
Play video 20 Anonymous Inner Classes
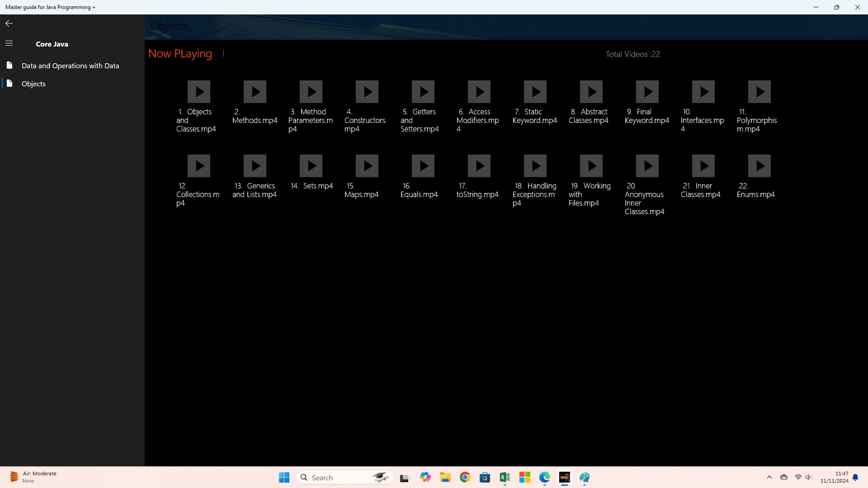(x=647, y=166)
